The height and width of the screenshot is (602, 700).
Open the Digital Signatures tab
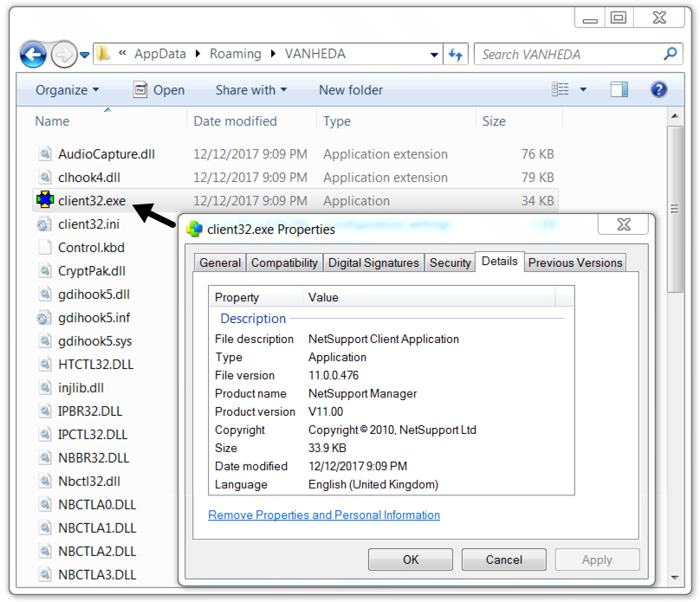pos(373,262)
